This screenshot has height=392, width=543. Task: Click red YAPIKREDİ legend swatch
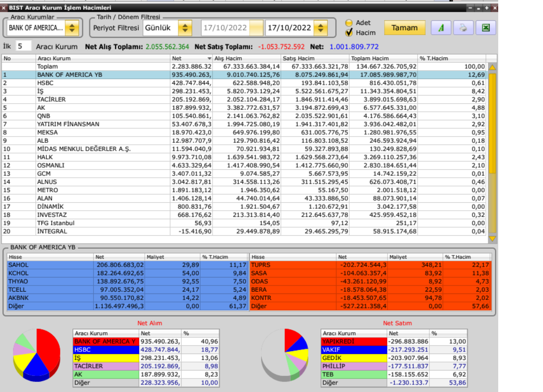click(354, 342)
